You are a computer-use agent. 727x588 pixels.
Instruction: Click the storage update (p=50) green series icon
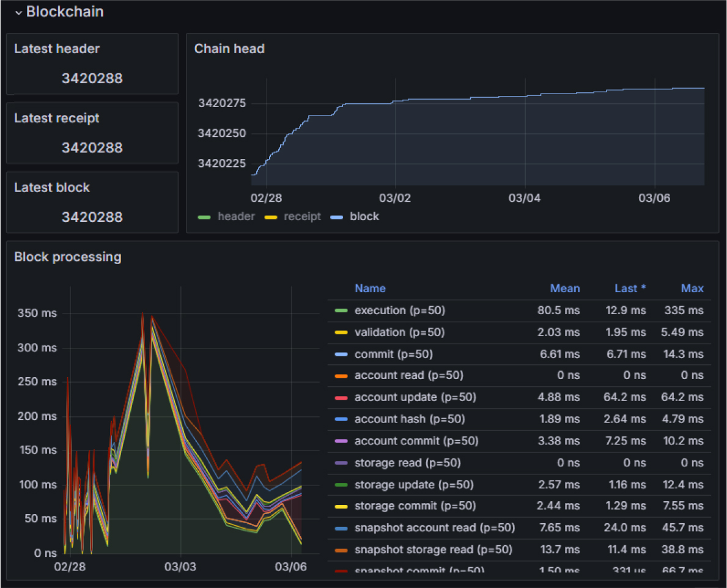[x=341, y=485]
